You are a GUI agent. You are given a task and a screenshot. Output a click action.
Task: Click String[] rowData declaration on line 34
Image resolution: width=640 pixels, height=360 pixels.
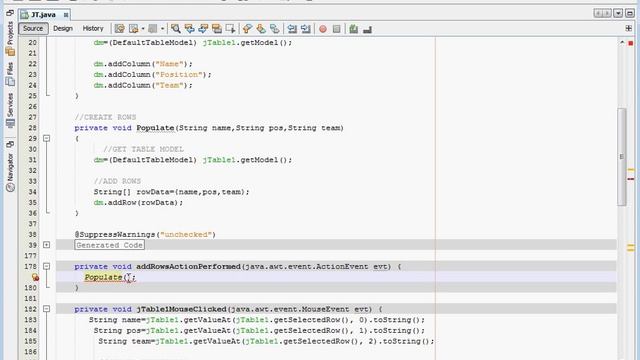click(x=171, y=192)
